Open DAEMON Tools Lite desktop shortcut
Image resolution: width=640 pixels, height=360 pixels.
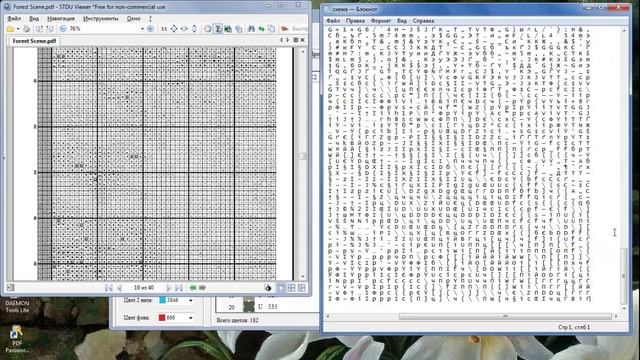[x=17, y=306]
